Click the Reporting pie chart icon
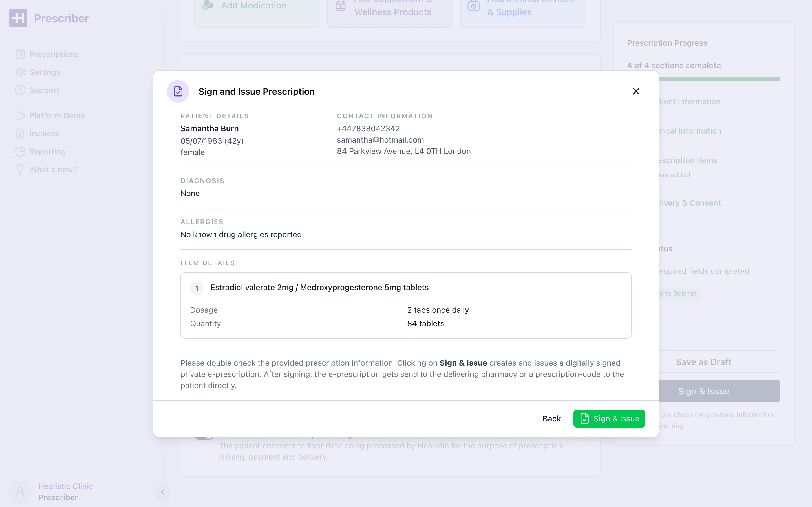 point(20,152)
